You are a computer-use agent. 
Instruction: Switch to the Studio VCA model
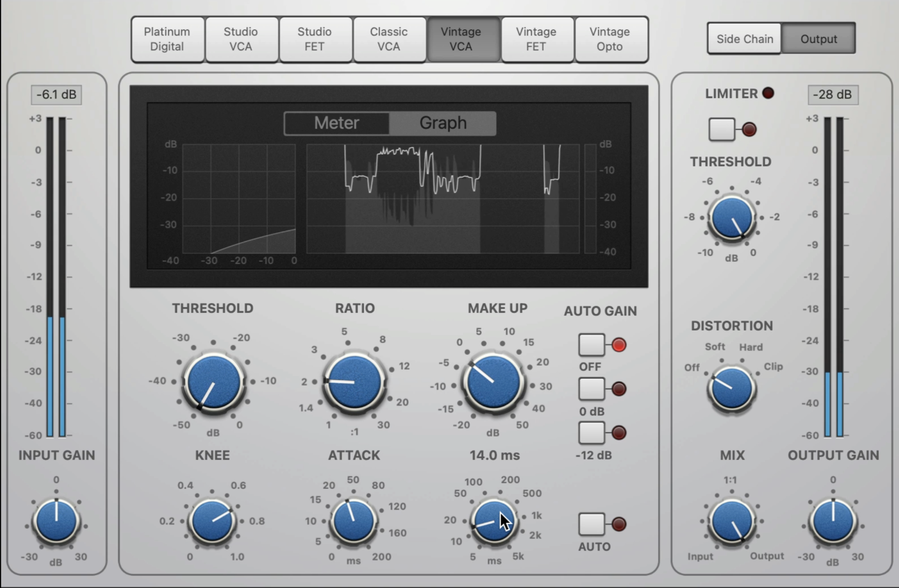pos(241,39)
